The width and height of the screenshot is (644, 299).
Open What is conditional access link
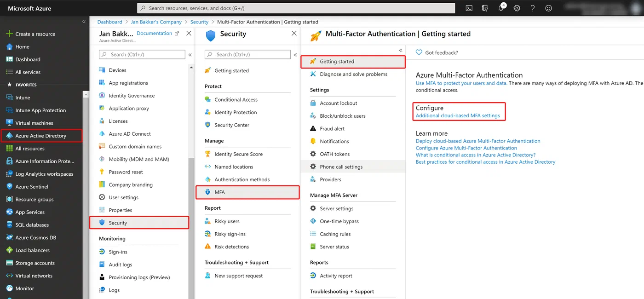point(476,155)
